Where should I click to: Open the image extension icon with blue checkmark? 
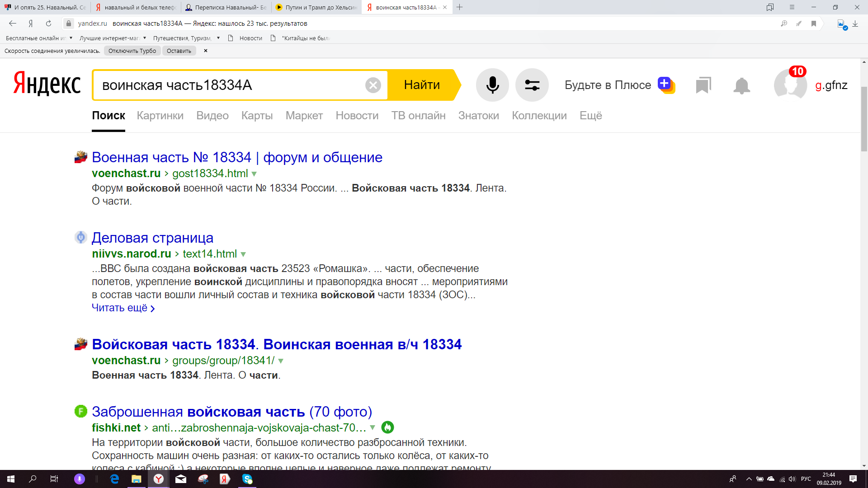pyautogui.click(x=842, y=24)
